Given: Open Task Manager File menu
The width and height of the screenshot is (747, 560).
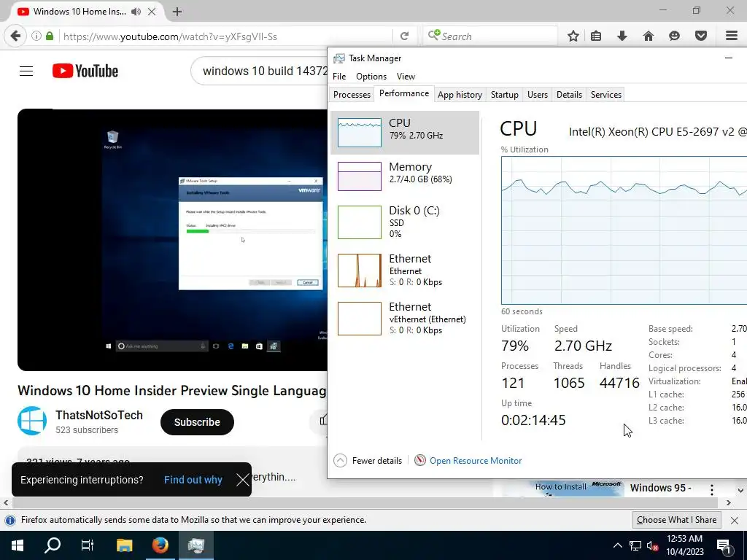Looking at the screenshot, I should pos(339,76).
